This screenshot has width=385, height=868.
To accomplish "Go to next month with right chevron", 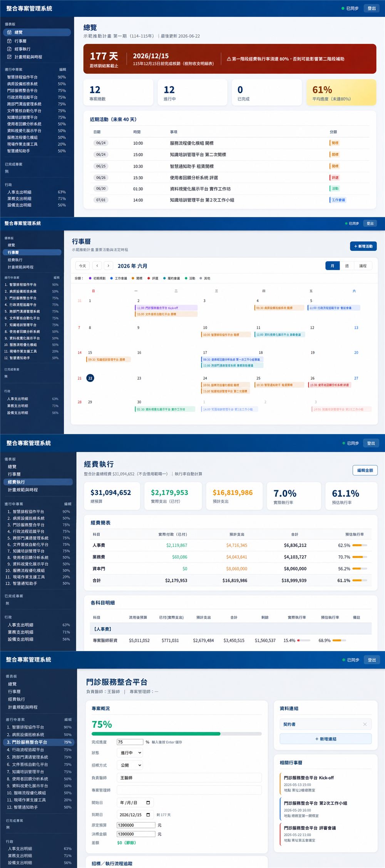I will click(109, 266).
